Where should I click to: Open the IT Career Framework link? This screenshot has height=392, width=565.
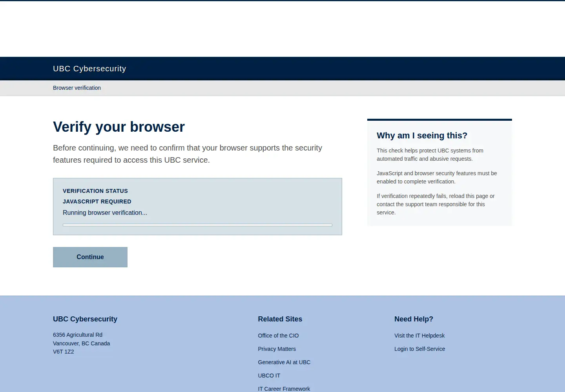point(284,389)
